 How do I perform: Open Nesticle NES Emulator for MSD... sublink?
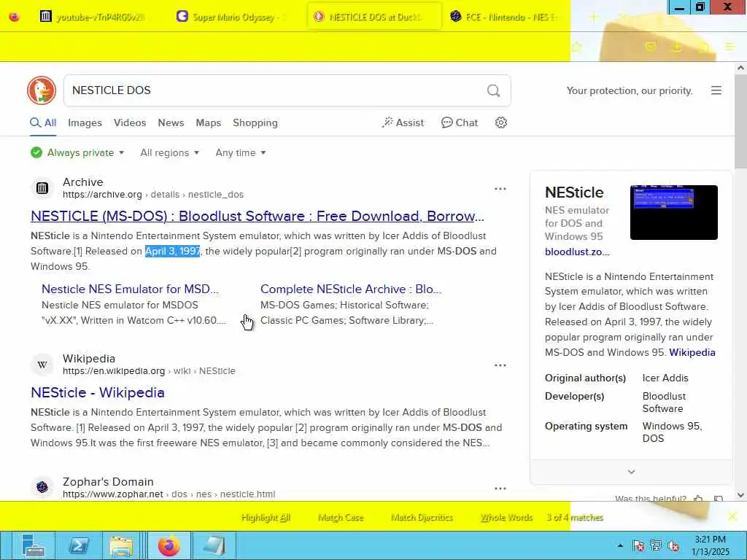tap(130, 289)
